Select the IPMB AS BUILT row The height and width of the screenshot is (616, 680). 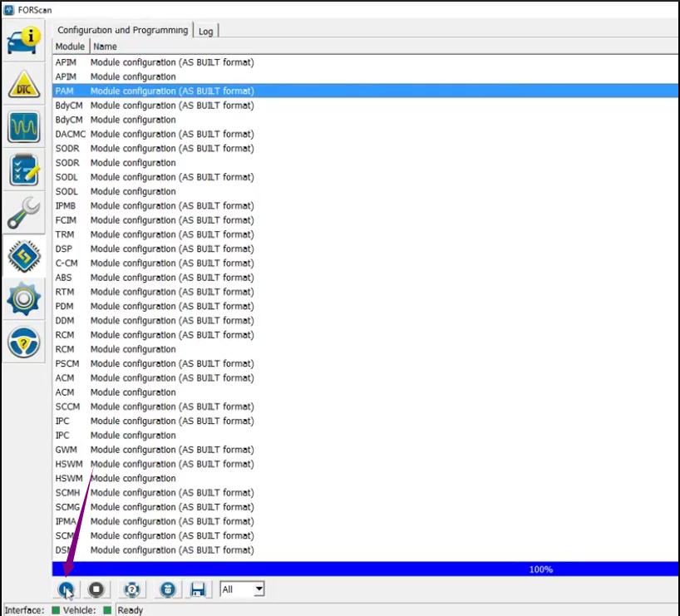tap(366, 205)
